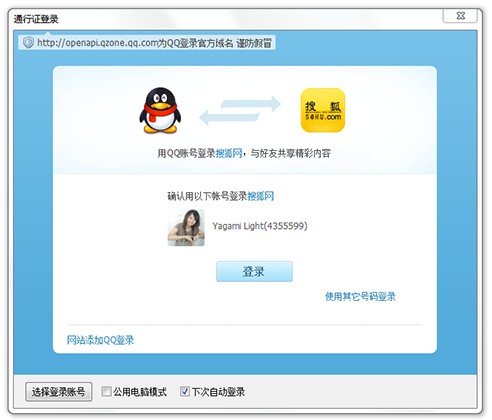The image size is (492, 420).
Task: Uncheck the 下次自动登录 checkbox
Action: click(x=185, y=391)
